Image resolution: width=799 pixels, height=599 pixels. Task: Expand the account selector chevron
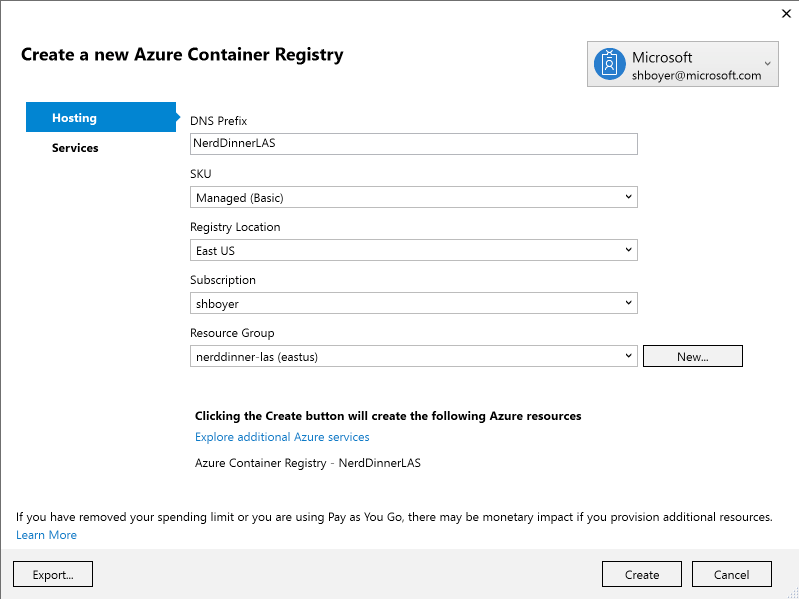point(767,64)
